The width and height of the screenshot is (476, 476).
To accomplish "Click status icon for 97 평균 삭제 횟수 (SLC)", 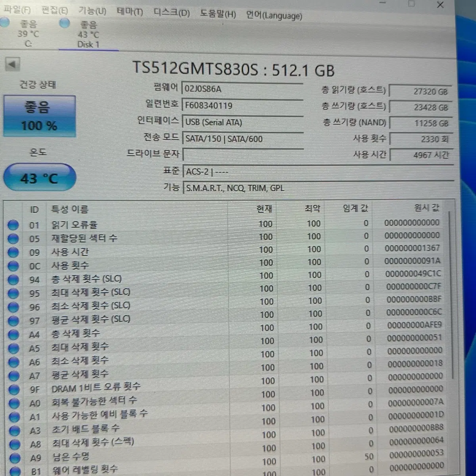I will pyautogui.click(x=13, y=321).
